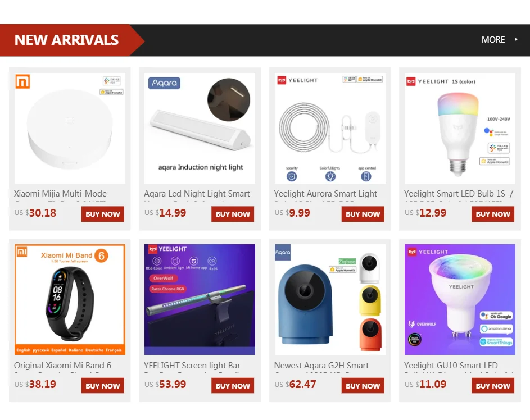The width and height of the screenshot is (530, 420).
Task: Open Yeelight GU10 Smart LED product title
Action: point(451,366)
